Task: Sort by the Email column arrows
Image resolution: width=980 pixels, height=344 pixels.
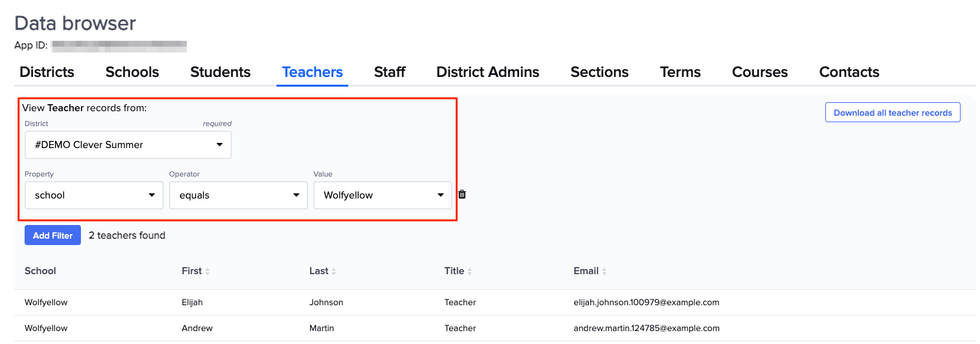Action: point(604,272)
